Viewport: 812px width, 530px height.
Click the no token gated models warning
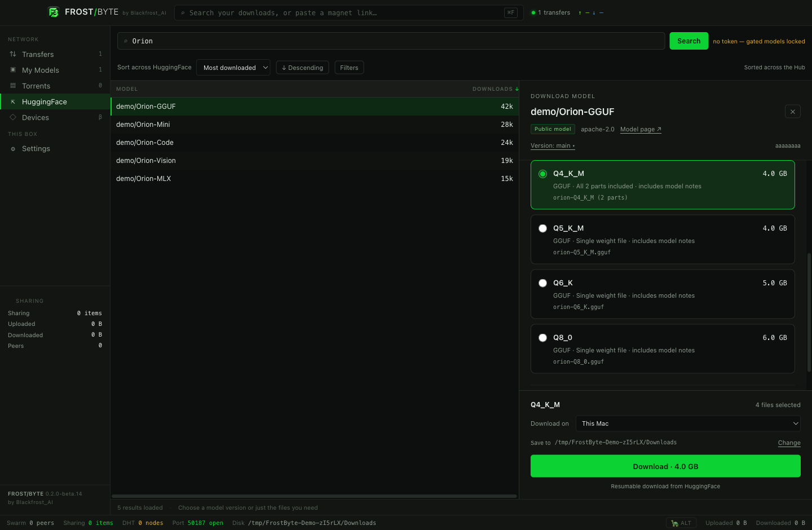coord(759,42)
